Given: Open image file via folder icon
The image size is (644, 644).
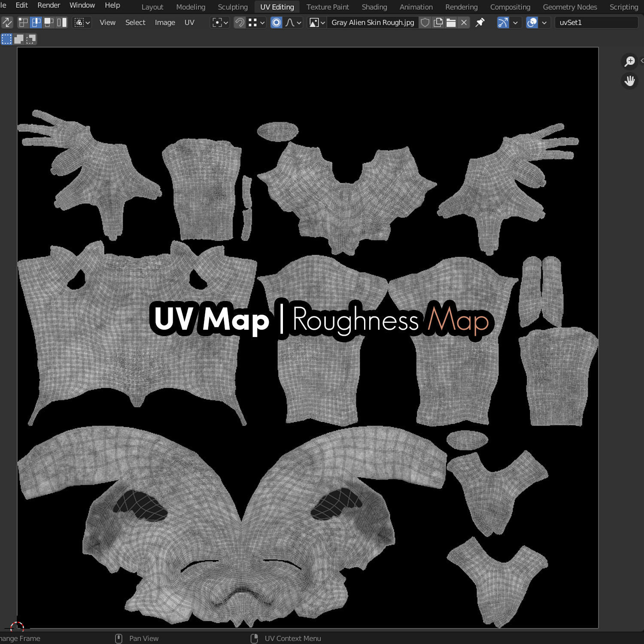Looking at the screenshot, I should tap(451, 22).
